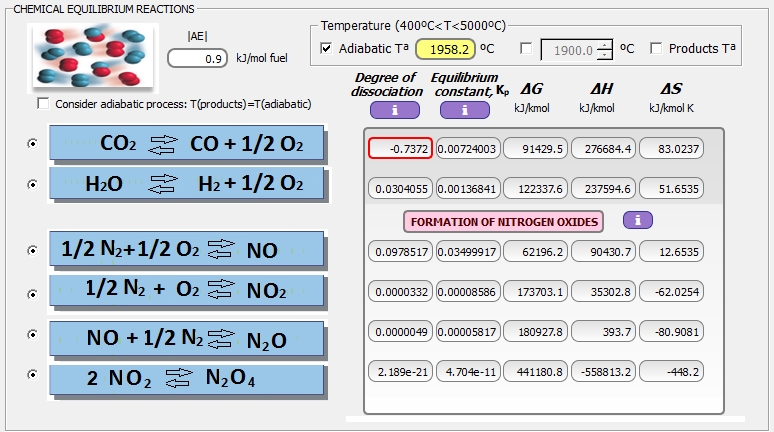Screen dimensions: 774x432
Task: Select the H2O dissociation reaction radio
Action: pos(34,184)
